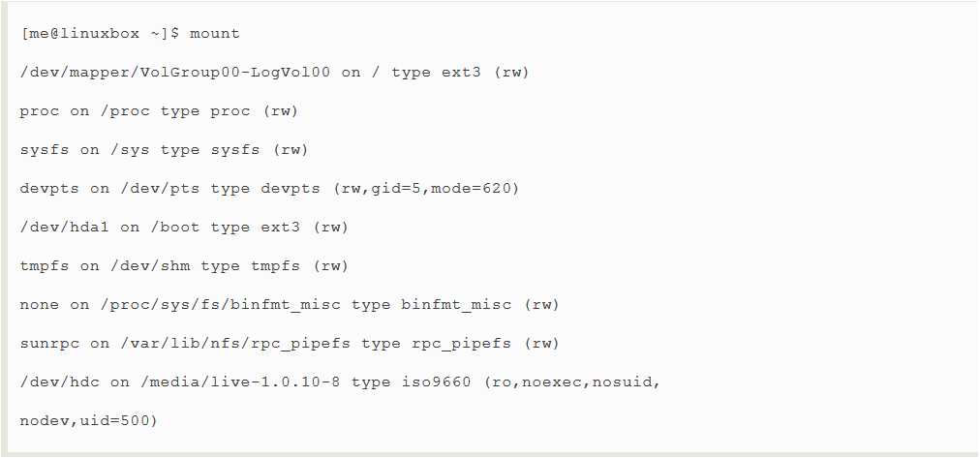
Task: Click the word ext3 on the VolGroup00 line
Action: coord(461,73)
